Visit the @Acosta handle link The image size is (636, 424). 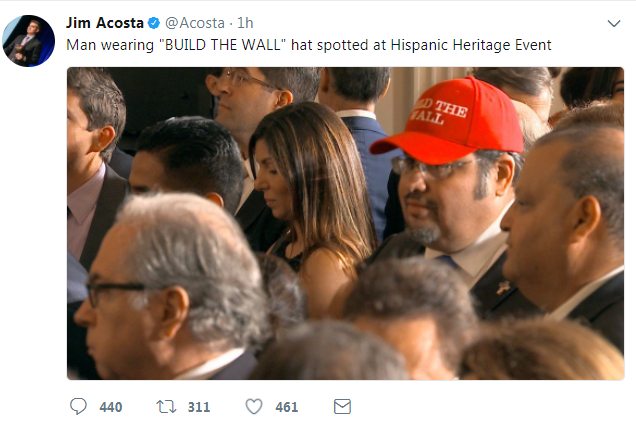pyautogui.click(x=195, y=23)
